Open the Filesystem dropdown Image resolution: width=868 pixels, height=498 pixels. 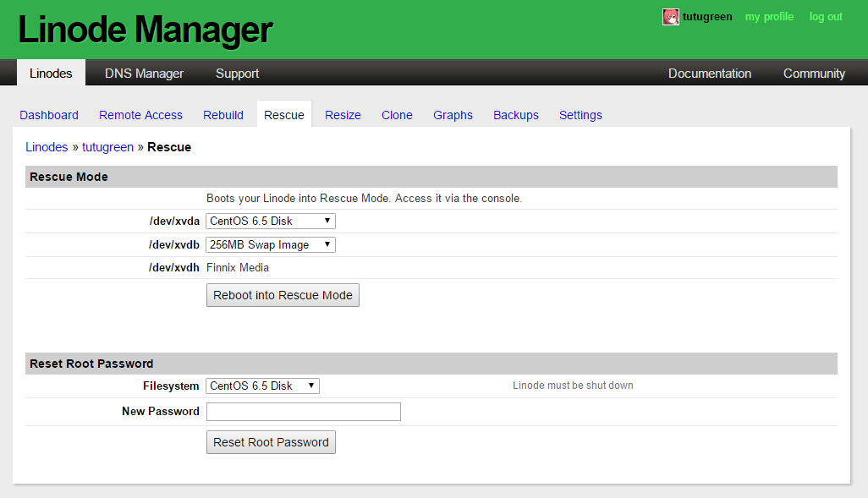262,386
